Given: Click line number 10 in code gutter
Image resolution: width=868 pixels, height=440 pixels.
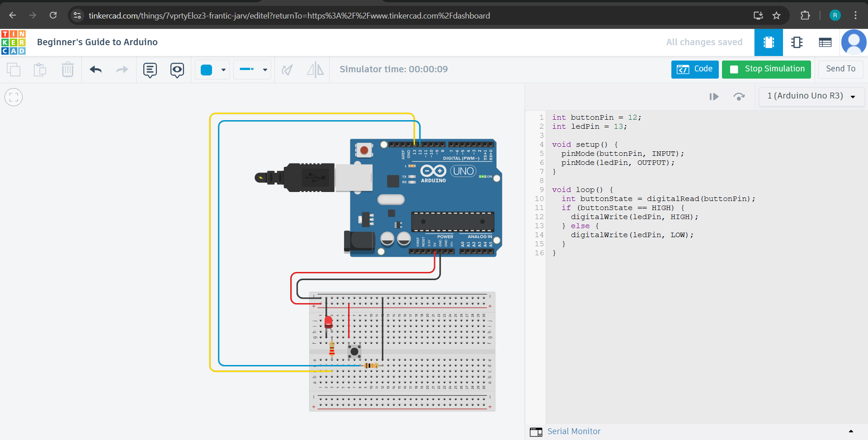Looking at the screenshot, I should (x=539, y=199).
